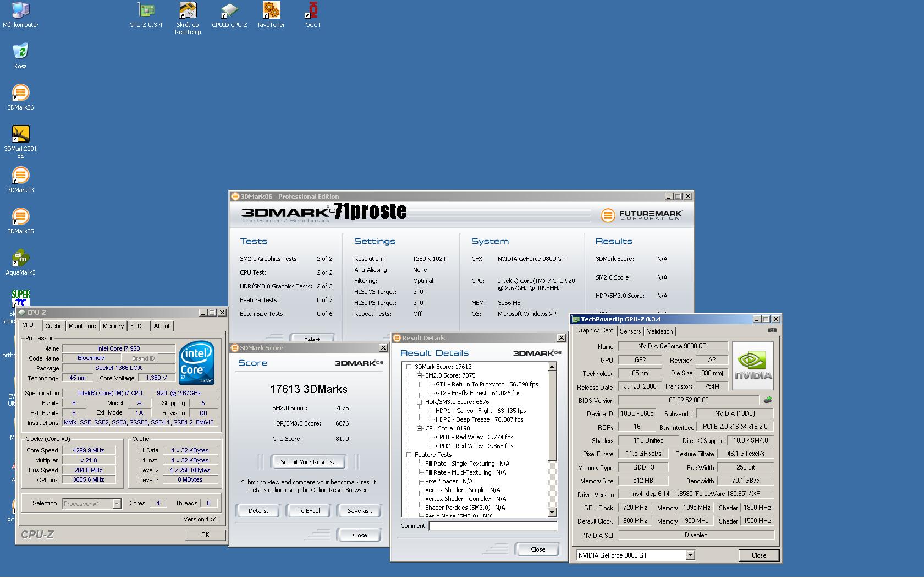Launch AquaMark3 desktop shortcut
924x578 pixels.
tap(20, 262)
